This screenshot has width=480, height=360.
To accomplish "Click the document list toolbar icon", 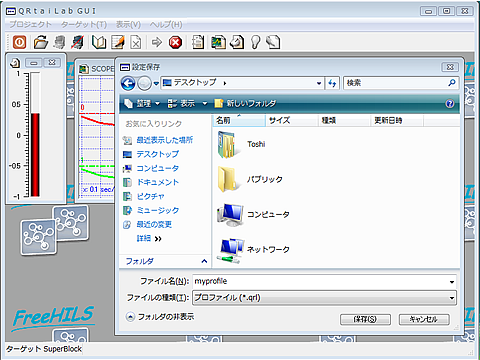I will tap(198, 42).
